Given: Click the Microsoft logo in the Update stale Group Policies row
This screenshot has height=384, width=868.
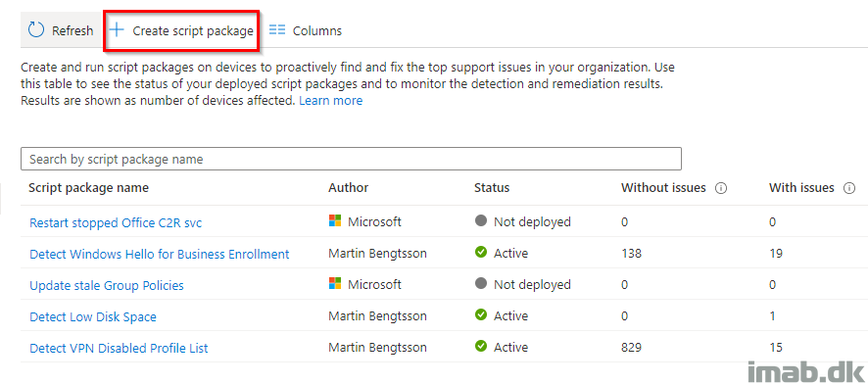Looking at the screenshot, I should coord(335,284).
